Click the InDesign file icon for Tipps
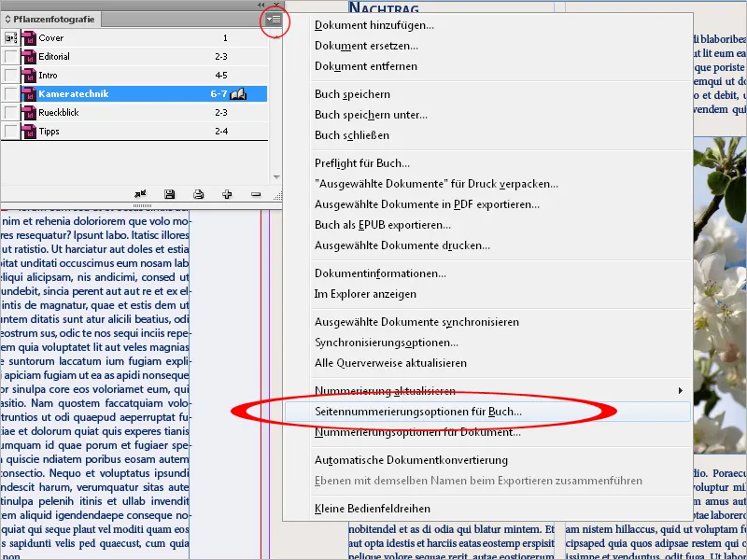Screen dimensions: 747x560 pos(29,132)
